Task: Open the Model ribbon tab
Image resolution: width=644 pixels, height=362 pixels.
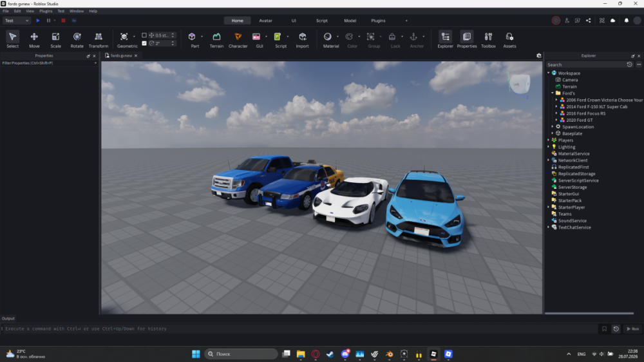Action: pyautogui.click(x=350, y=21)
